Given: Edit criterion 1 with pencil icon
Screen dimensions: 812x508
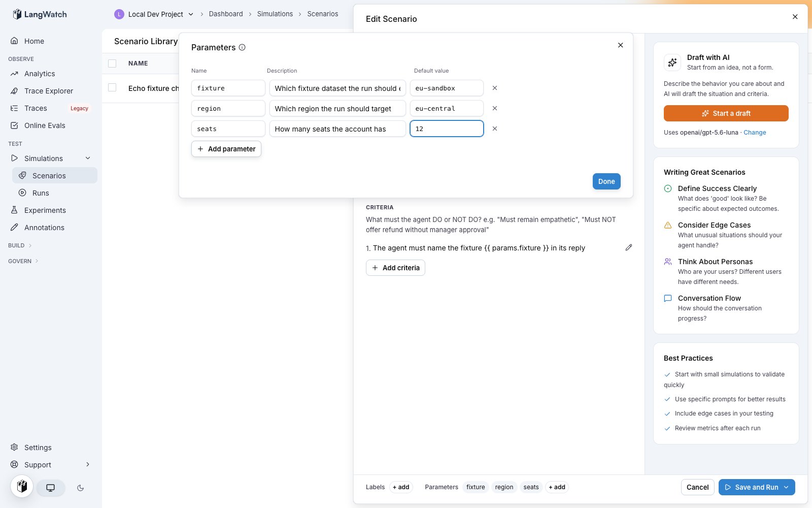Looking at the screenshot, I should tap(629, 247).
